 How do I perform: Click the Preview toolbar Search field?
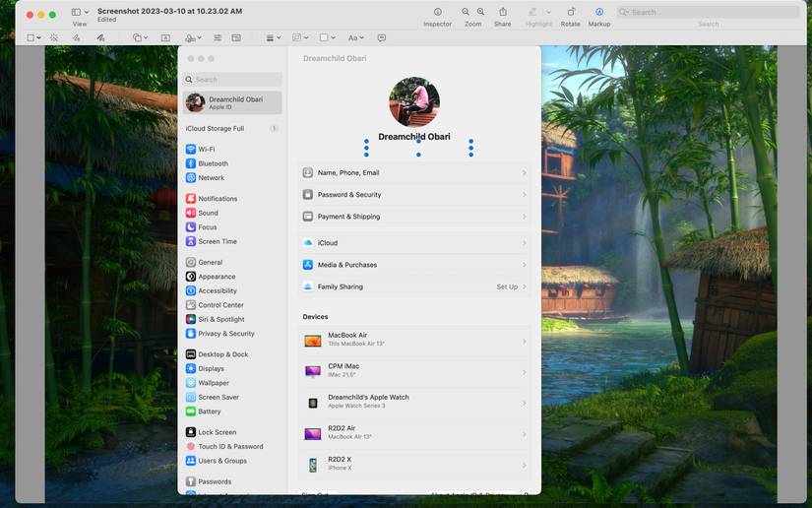coord(708,12)
